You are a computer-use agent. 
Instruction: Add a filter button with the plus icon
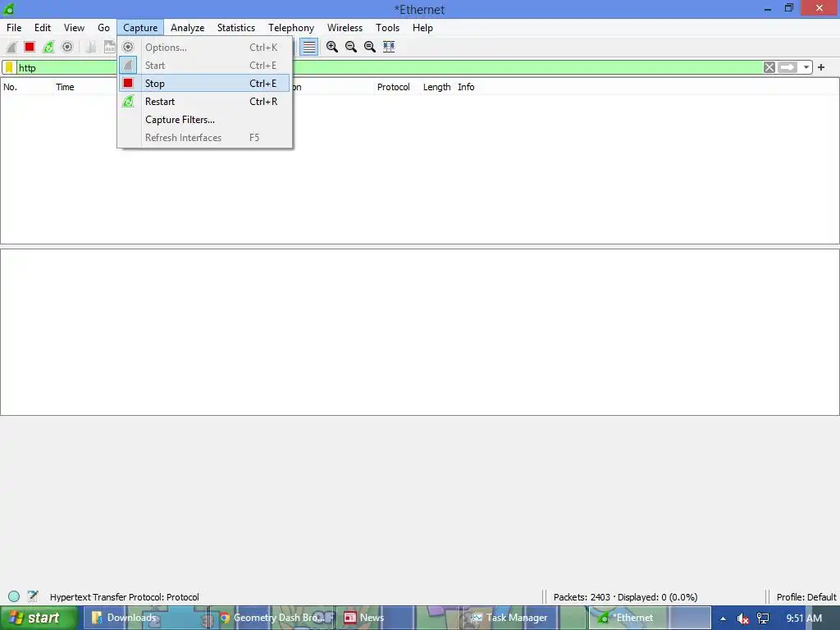821,67
